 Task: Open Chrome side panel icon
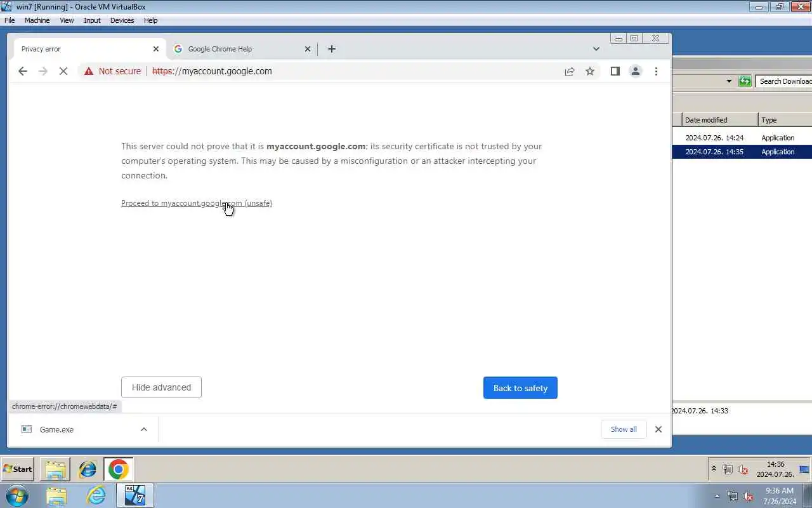615,71
